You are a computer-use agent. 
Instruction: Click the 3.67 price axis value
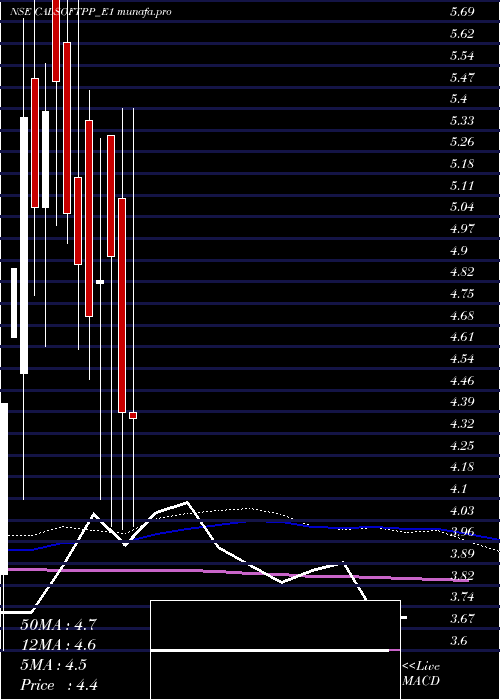click(462, 618)
